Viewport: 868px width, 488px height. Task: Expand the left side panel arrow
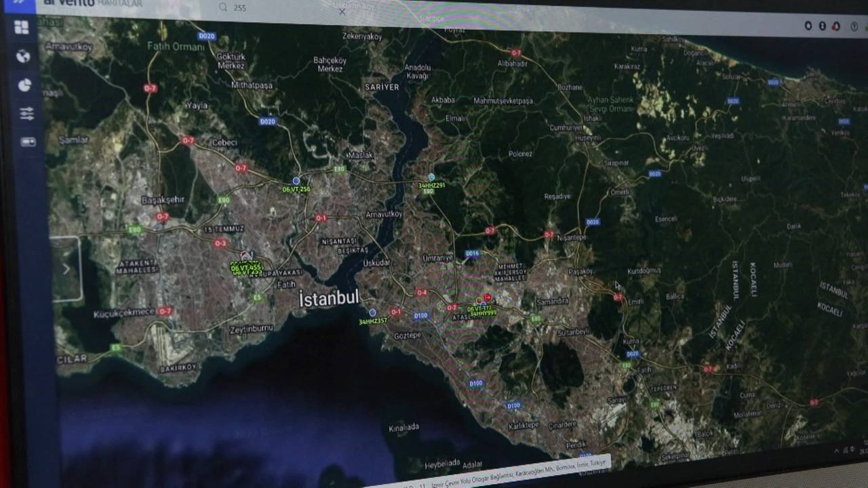(66, 269)
